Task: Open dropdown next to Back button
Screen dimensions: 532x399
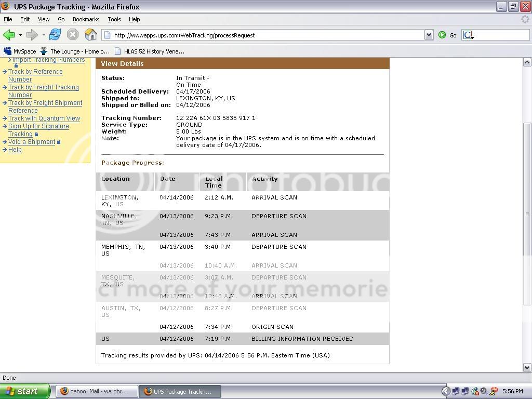Action: click(x=20, y=35)
